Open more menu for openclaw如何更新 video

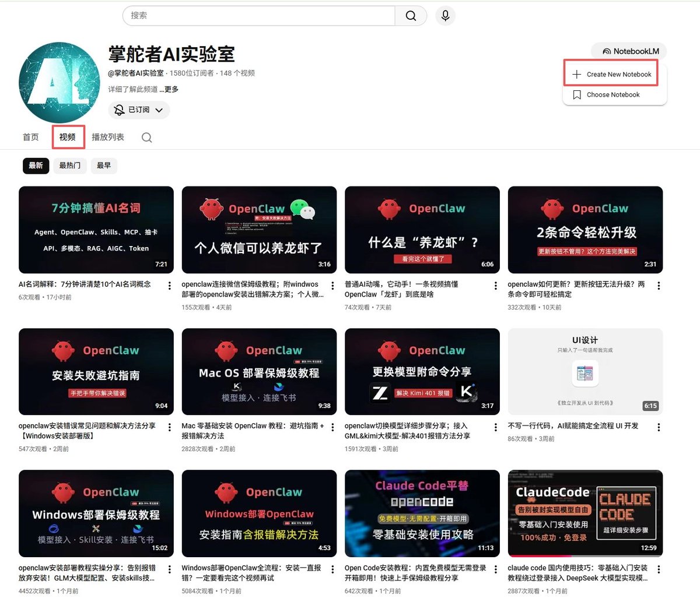659,286
